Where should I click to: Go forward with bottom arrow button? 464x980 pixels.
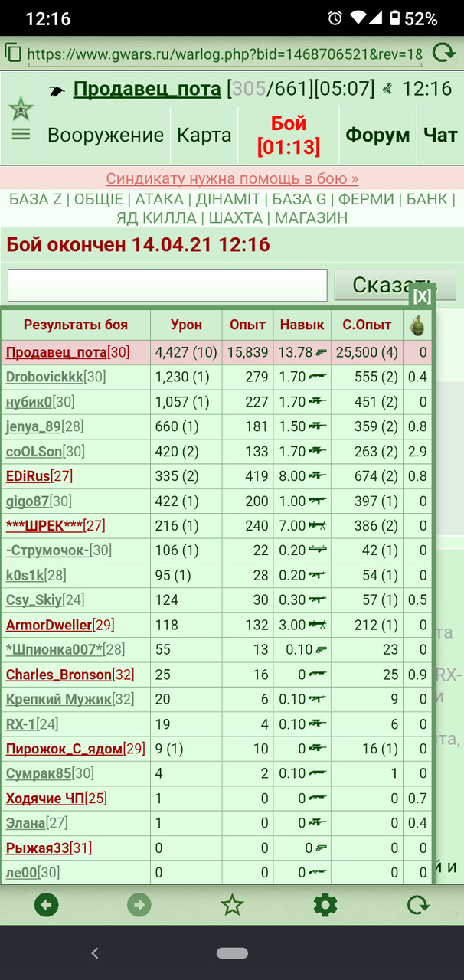click(x=139, y=905)
